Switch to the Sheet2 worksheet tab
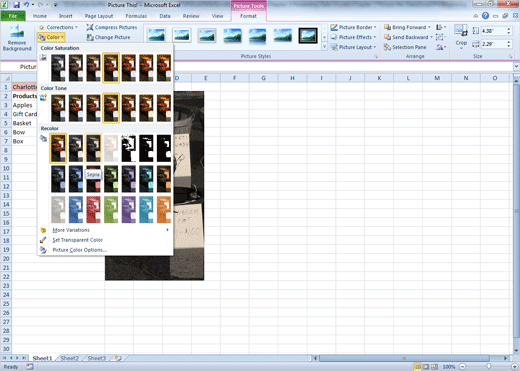Screen dimensions: 520x371 [x=69, y=358]
